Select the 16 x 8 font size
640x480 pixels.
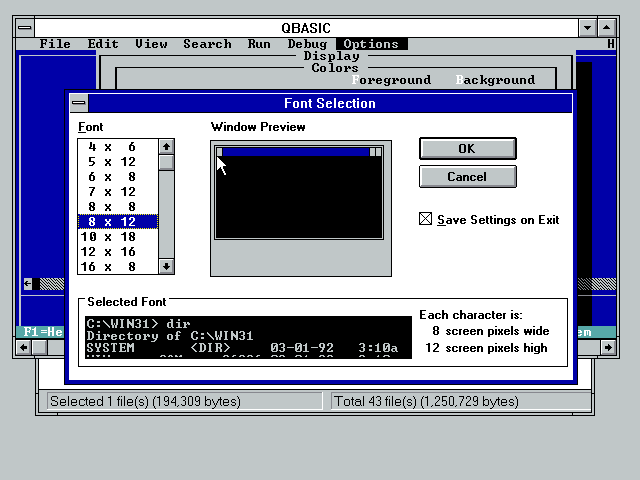118,267
